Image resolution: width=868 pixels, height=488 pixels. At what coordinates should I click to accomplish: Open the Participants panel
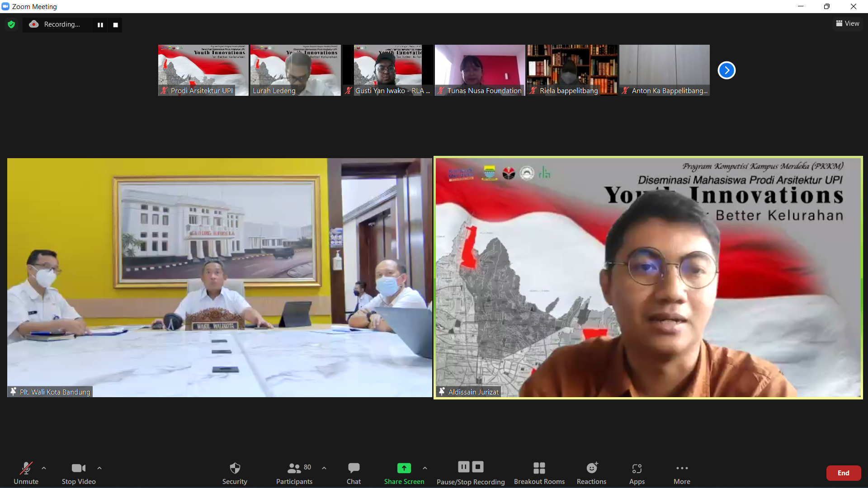click(x=294, y=473)
